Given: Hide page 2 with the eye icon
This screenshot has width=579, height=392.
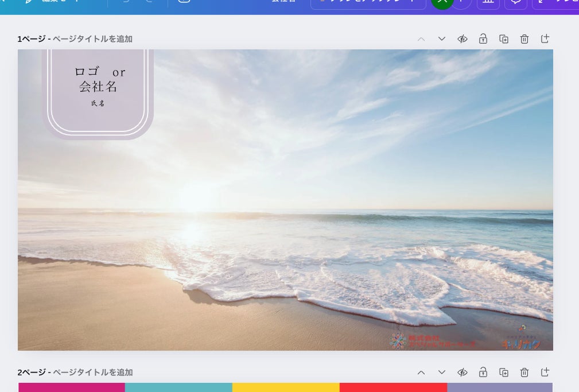Looking at the screenshot, I should tap(463, 372).
